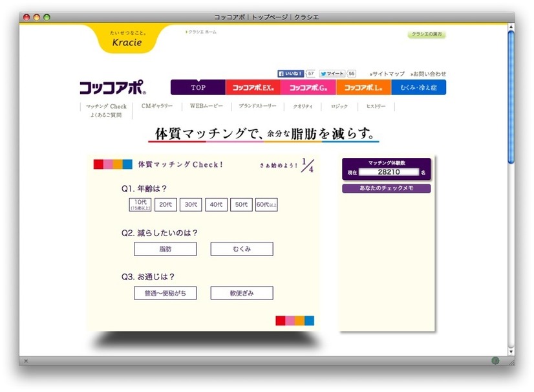
Task: Open the お問い合わせ link
Action: coord(428,74)
